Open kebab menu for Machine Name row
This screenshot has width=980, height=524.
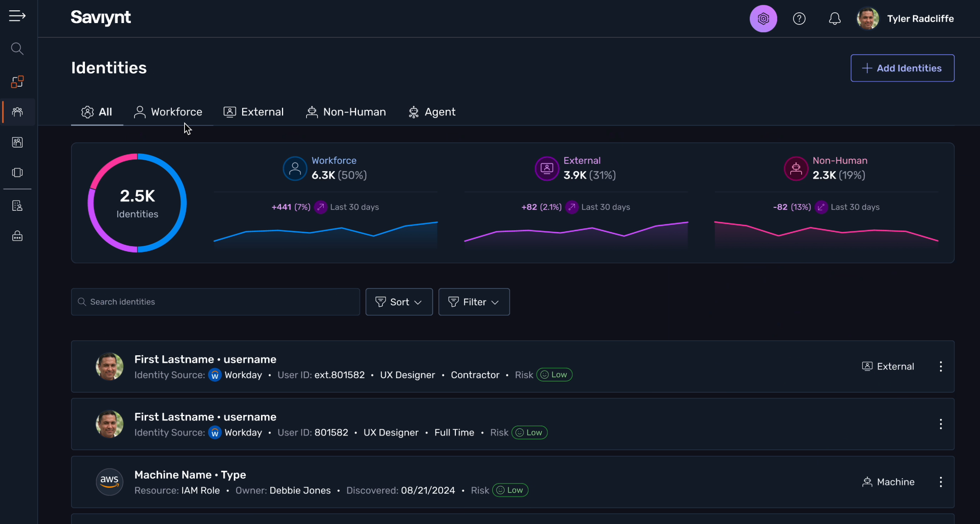click(940, 482)
